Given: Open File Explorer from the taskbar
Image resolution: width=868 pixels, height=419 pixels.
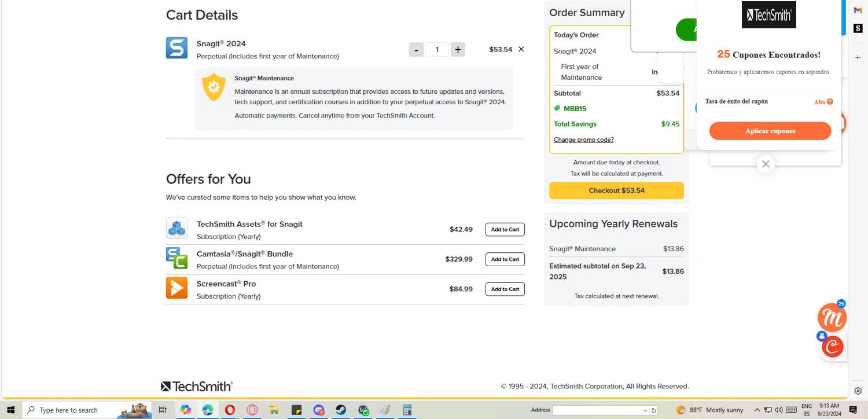Looking at the screenshot, I should click(274, 410).
